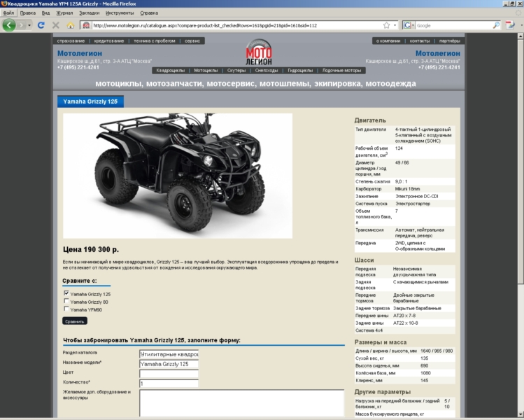
Task: Click the Количество input field
Action: pyautogui.click(x=169, y=384)
